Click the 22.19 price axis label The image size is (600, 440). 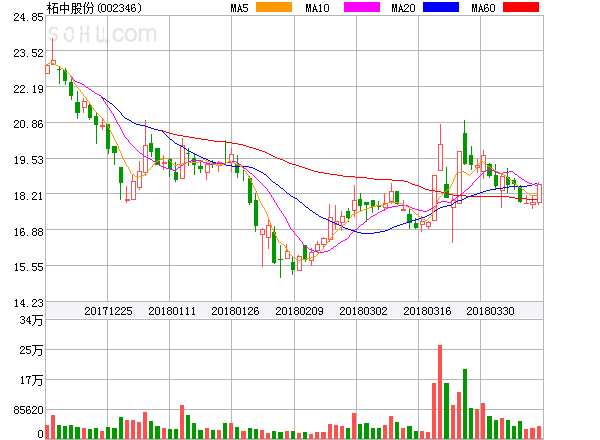pos(29,89)
